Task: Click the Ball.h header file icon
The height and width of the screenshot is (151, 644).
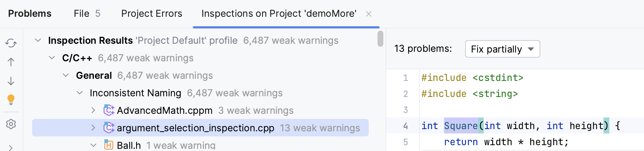Action: coord(109,145)
